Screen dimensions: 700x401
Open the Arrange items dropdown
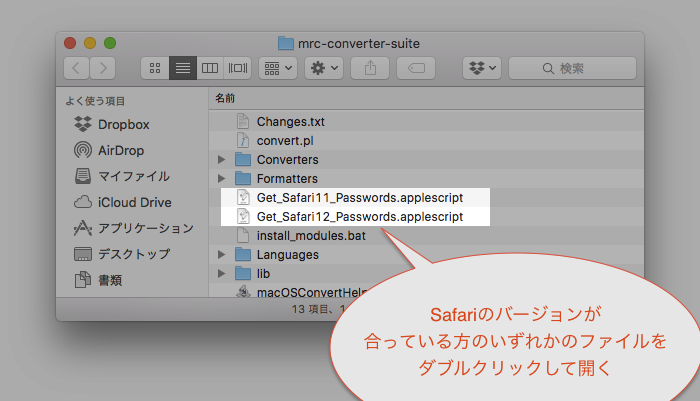(x=276, y=68)
